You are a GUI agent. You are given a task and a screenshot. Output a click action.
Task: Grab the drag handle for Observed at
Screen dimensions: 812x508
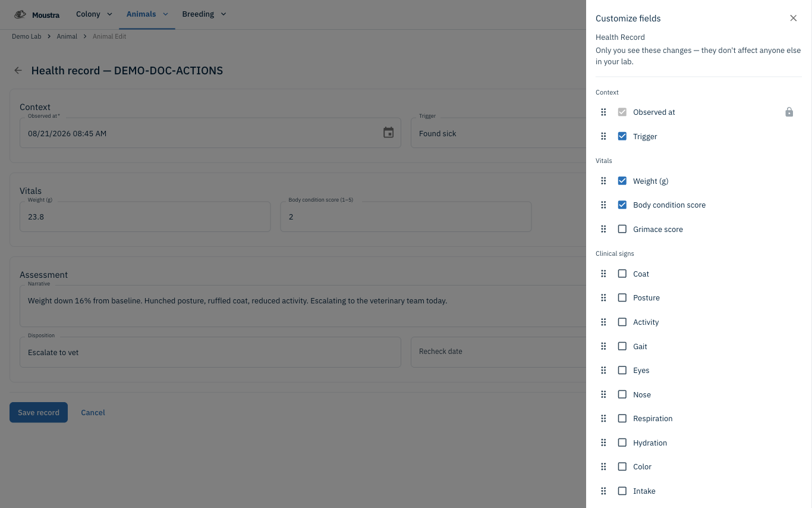point(603,112)
